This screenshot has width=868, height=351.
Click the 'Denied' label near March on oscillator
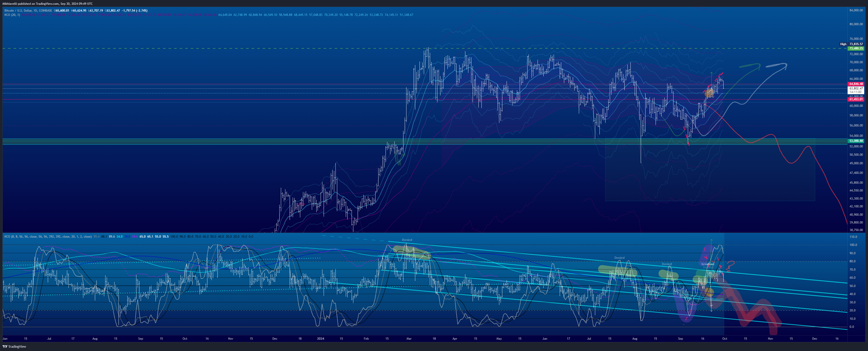point(407,240)
